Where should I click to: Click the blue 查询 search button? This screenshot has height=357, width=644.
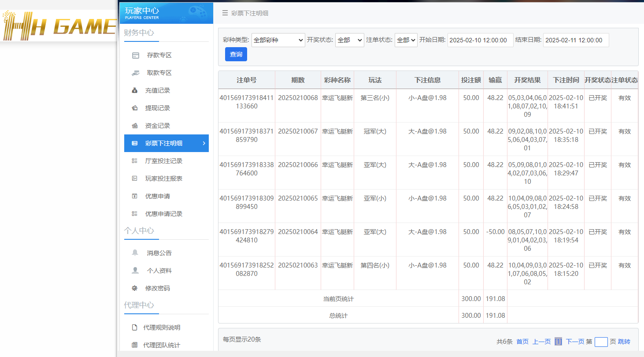236,54
